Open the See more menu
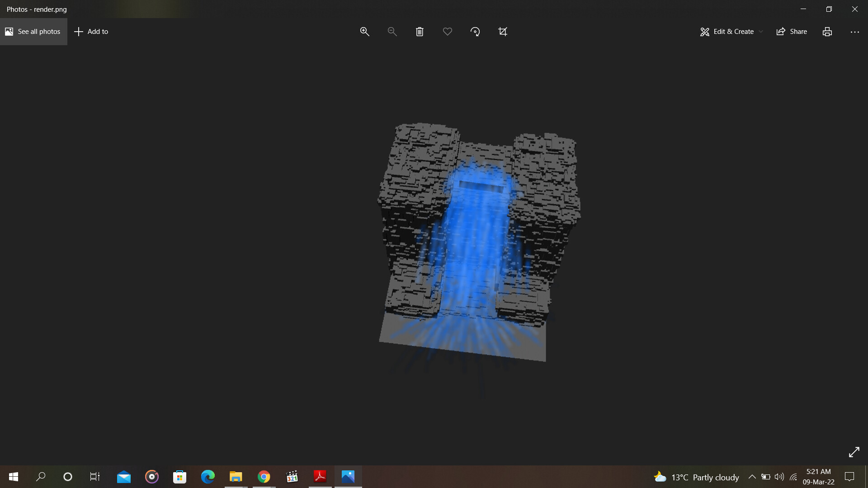 coord(855,32)
